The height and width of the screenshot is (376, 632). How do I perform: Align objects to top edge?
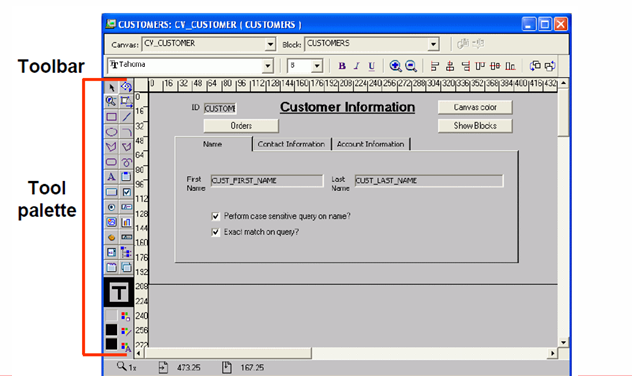pyautogui.click(x=480, y=66)
